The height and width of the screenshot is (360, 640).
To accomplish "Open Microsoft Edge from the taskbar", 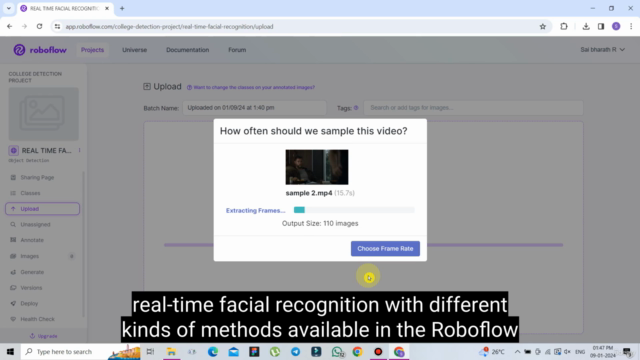I will point(213,351).
